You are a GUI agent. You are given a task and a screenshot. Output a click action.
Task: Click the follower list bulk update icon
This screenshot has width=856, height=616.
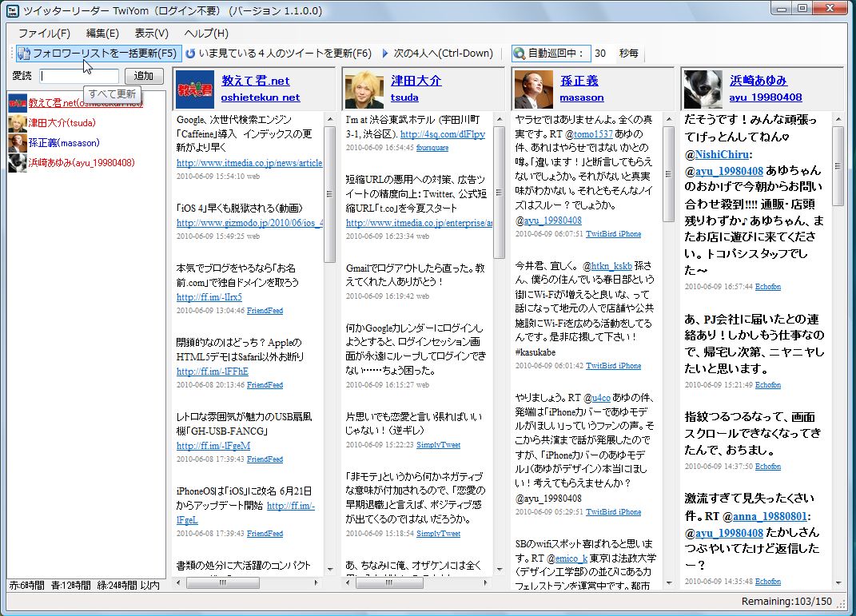24,54
